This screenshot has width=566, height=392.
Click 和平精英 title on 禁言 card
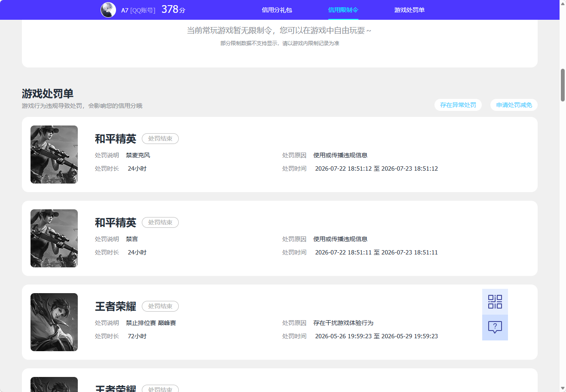116,223
